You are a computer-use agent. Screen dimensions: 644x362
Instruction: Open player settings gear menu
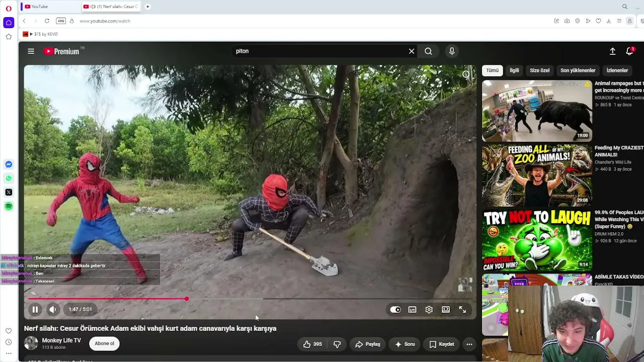tap(429, 310)
